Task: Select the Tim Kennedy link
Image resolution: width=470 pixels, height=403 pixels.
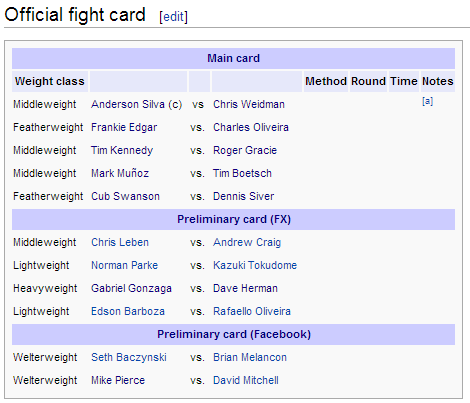Action: click(122, 150)
